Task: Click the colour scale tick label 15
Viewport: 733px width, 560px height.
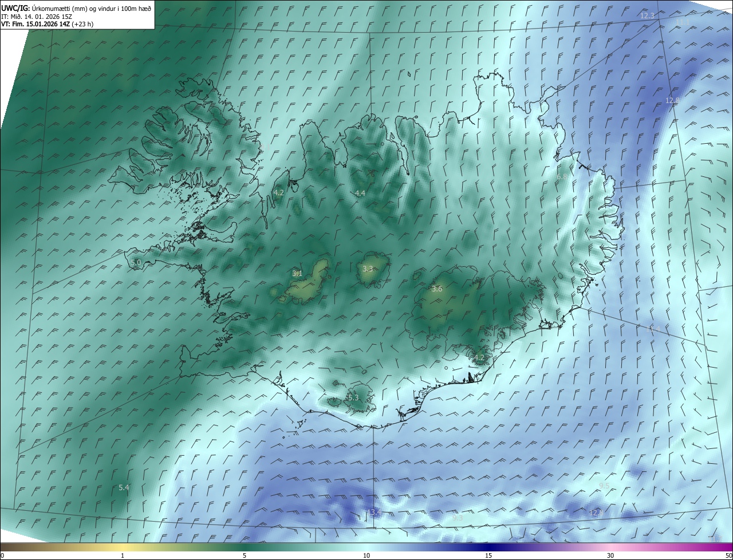Action: coord(488,555)
